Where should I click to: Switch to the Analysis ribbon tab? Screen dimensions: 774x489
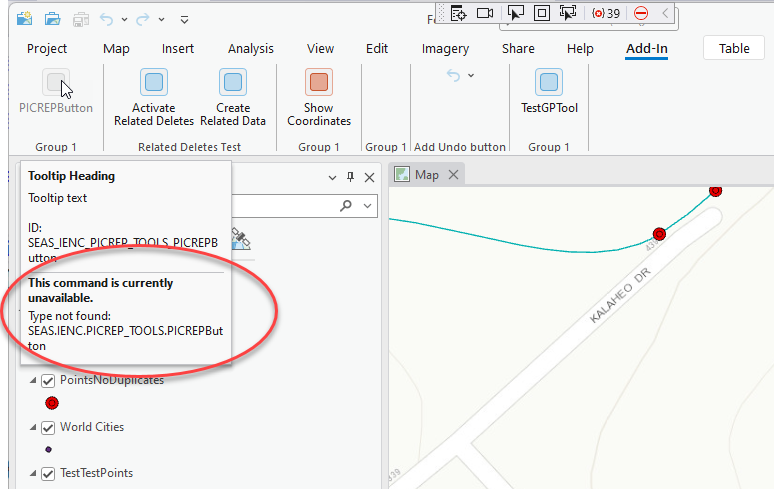tap(251, 48)
